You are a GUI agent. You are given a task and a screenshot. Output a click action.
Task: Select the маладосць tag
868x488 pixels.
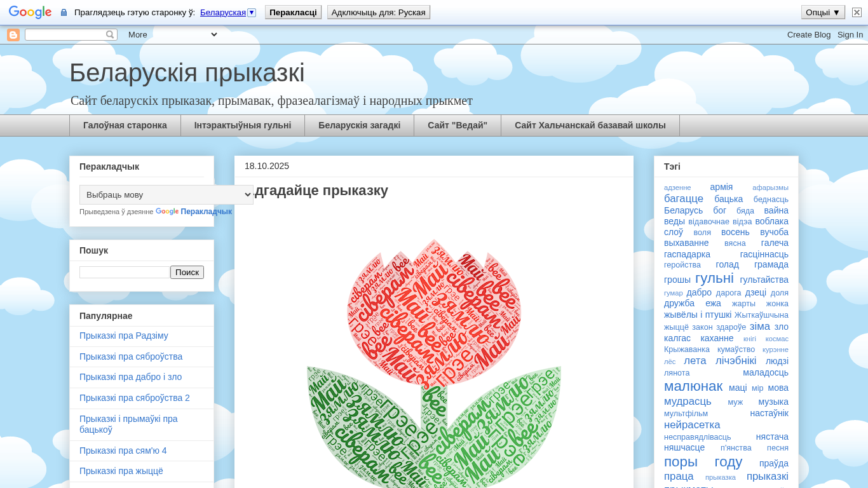click(x=766, y=372)
